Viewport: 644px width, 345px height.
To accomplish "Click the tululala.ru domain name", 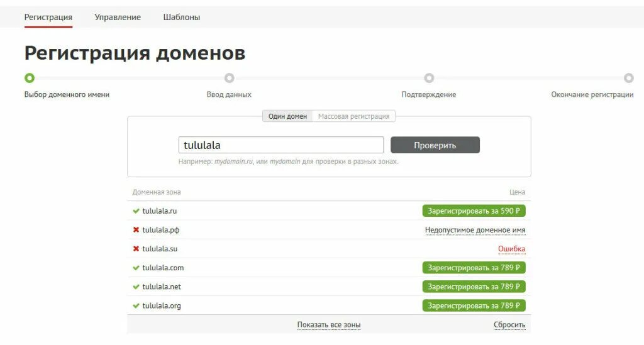I will (x=159, y=211).
